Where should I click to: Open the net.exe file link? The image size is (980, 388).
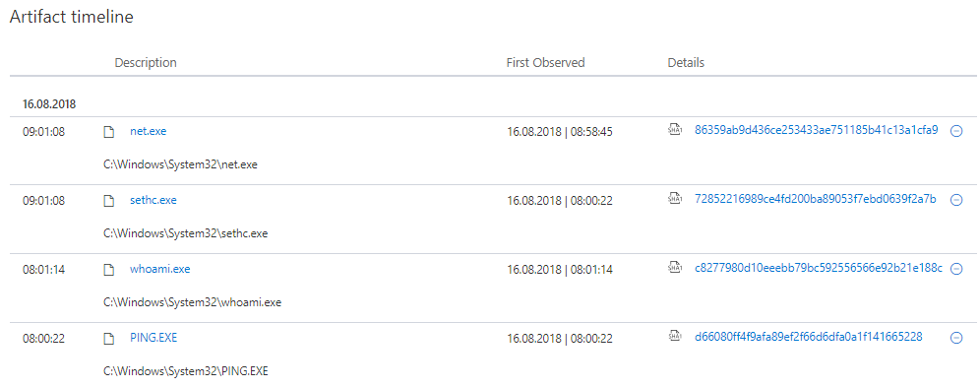(149, 131)
